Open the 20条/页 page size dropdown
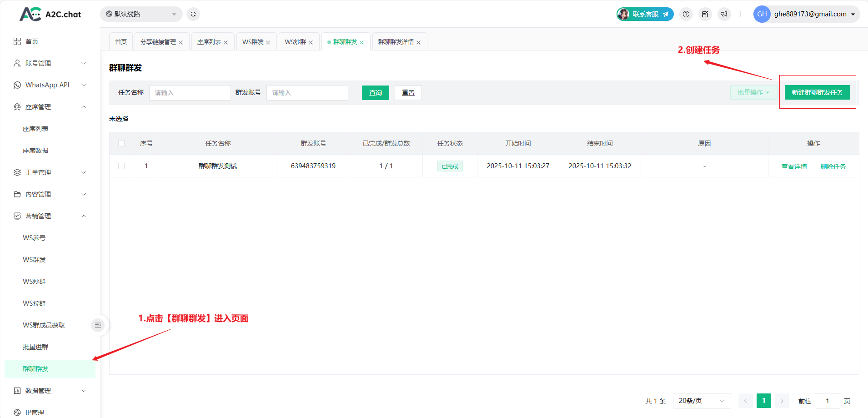Viewport: 868px width, 418px height. point(701,401)
